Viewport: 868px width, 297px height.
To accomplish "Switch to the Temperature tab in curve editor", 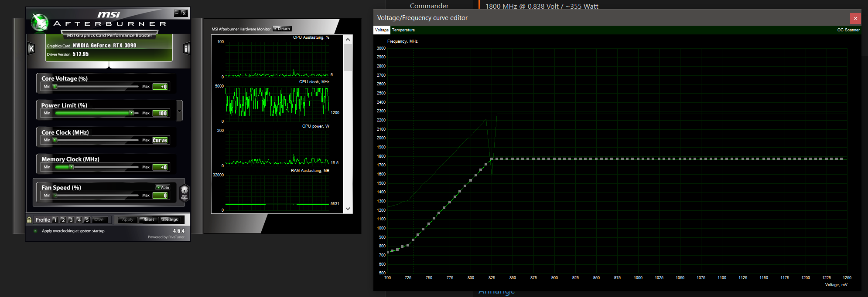I will point(403,30).
